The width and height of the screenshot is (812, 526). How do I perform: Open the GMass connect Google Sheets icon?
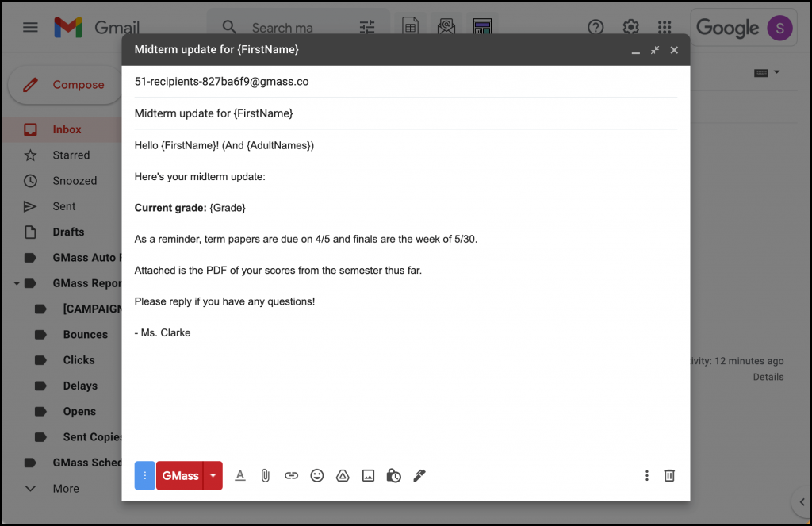pyautogui.click(x=410, y=26)
